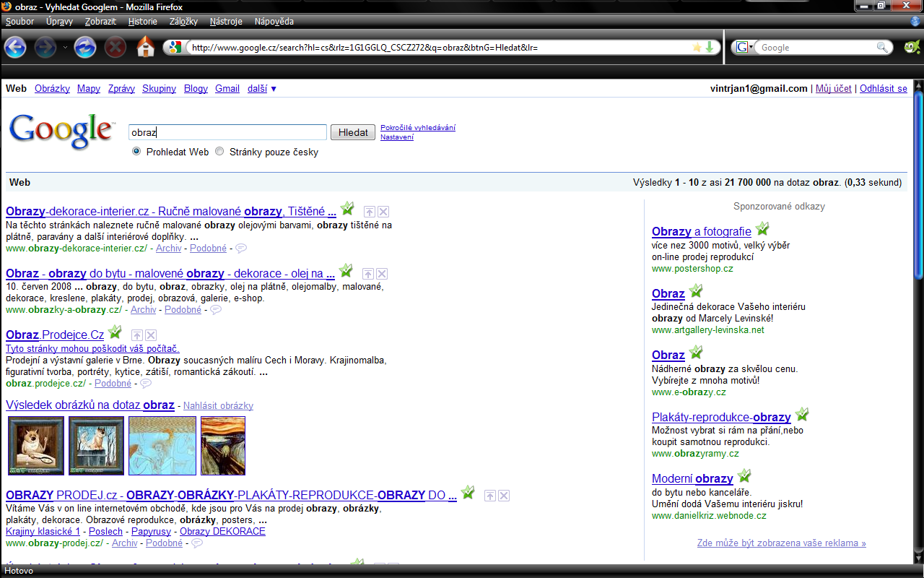
Task: Open the Nápověda menu
Action: (275, 22)
